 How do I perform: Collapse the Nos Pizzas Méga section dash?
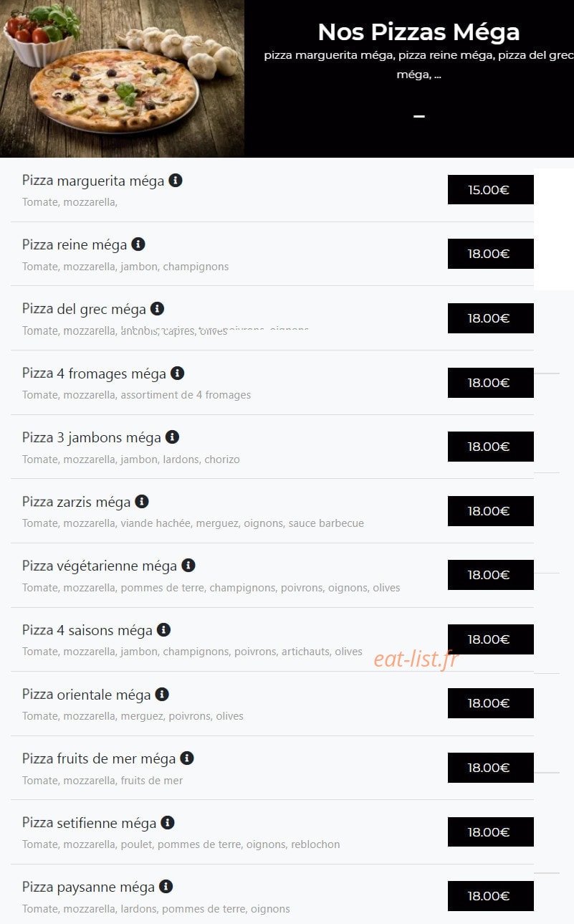(419, 116)
